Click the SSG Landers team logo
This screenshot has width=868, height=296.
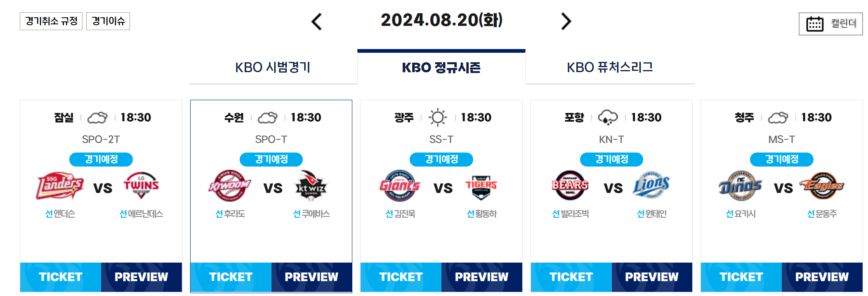pos(60,186)
